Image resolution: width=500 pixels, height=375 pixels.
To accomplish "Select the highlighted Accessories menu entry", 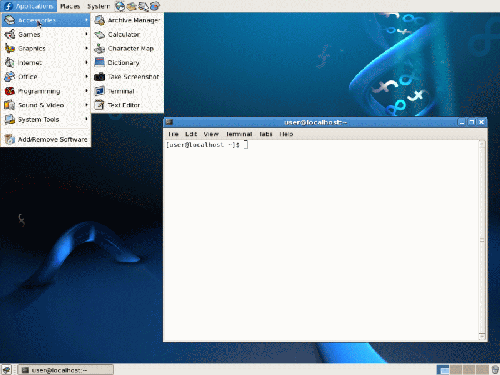I will 46,20.
